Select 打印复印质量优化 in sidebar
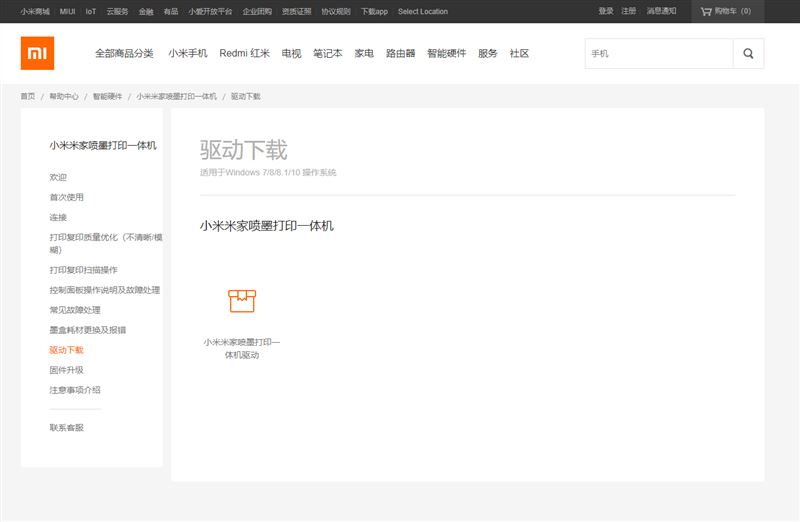Screen dimensions: 800x522 pyautogui.click(x=106, y=243)
